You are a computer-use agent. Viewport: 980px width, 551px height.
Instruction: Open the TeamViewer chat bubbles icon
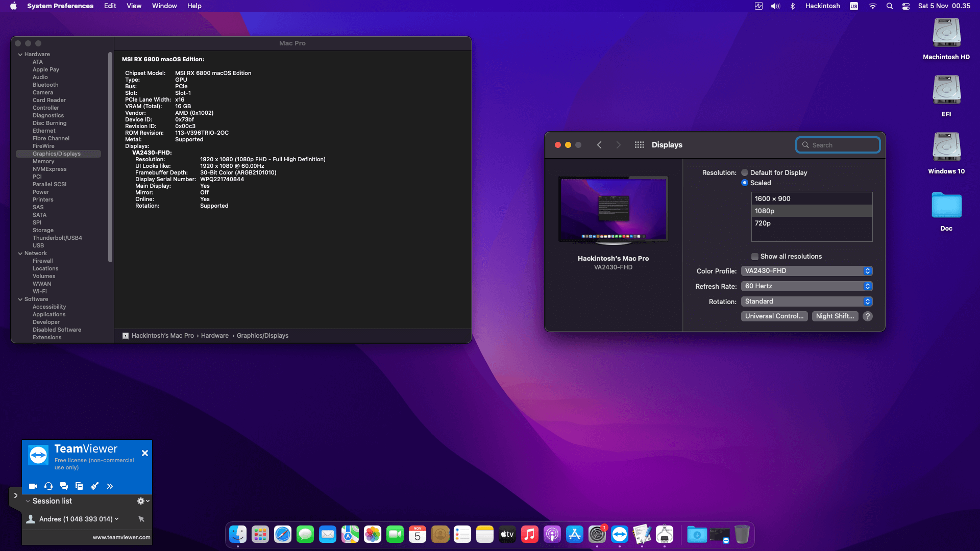64,486
